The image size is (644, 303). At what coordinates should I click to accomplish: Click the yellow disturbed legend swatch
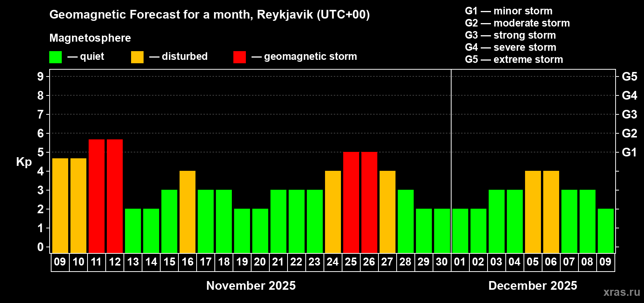tap(138, 57)
